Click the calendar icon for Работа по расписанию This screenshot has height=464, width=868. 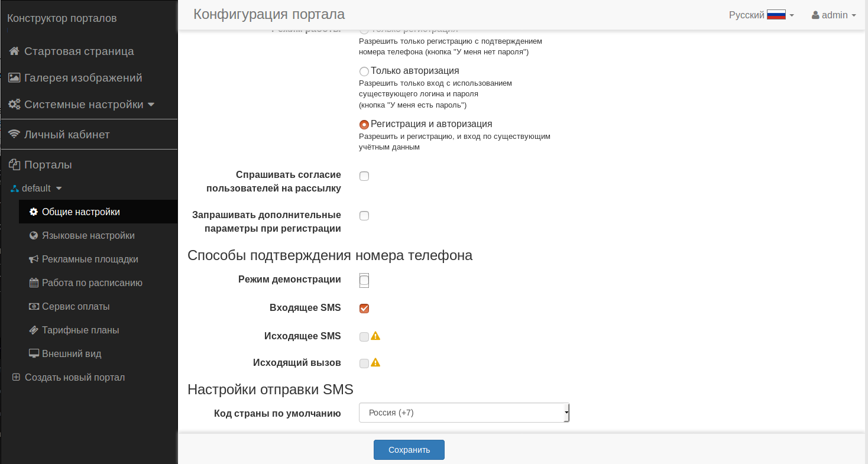[x=34, y=283]
